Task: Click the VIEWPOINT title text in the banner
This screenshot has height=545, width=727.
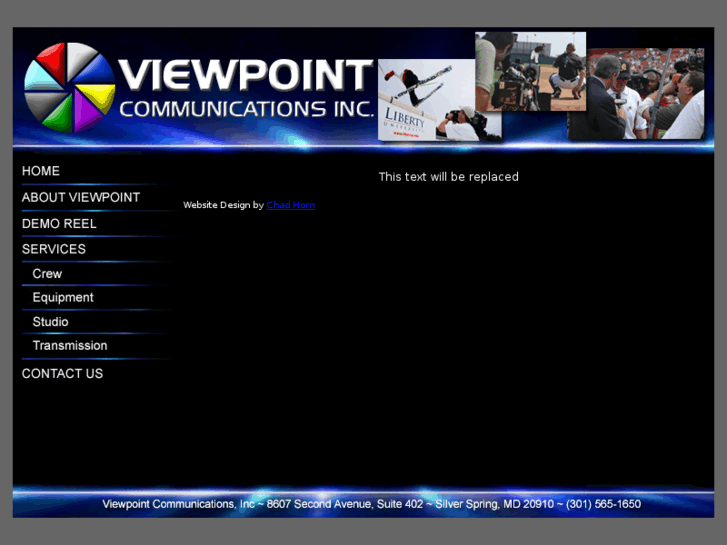Action: point(246,74)
